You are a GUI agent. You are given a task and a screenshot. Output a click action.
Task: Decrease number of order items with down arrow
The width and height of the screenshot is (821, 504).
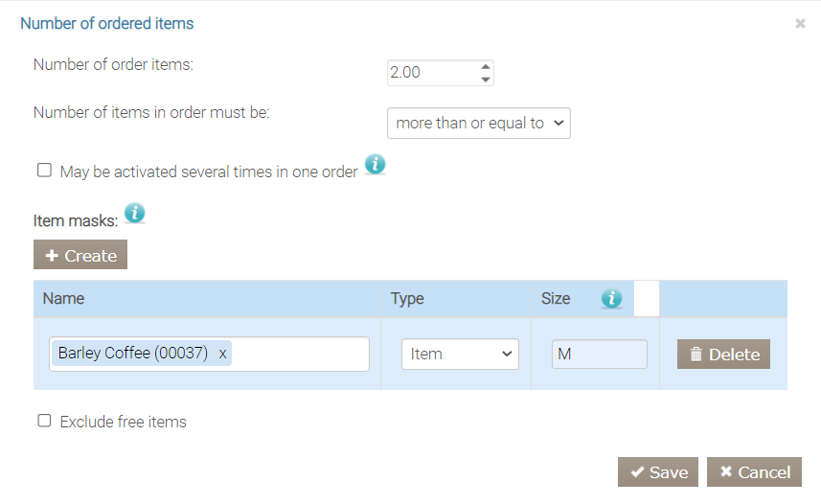pyautogui.click(x=486, y=80)
